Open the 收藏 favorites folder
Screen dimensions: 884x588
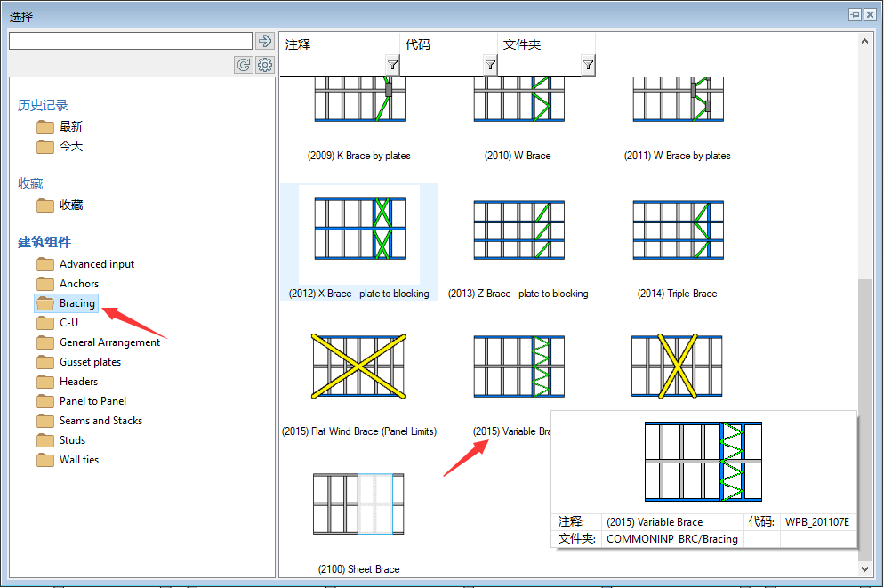coord(60,205)
